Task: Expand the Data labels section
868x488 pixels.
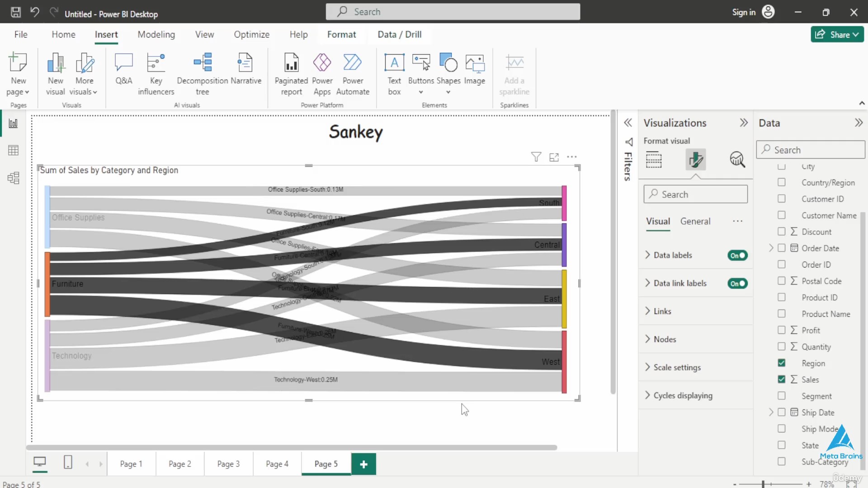Action: coord(647,255)
